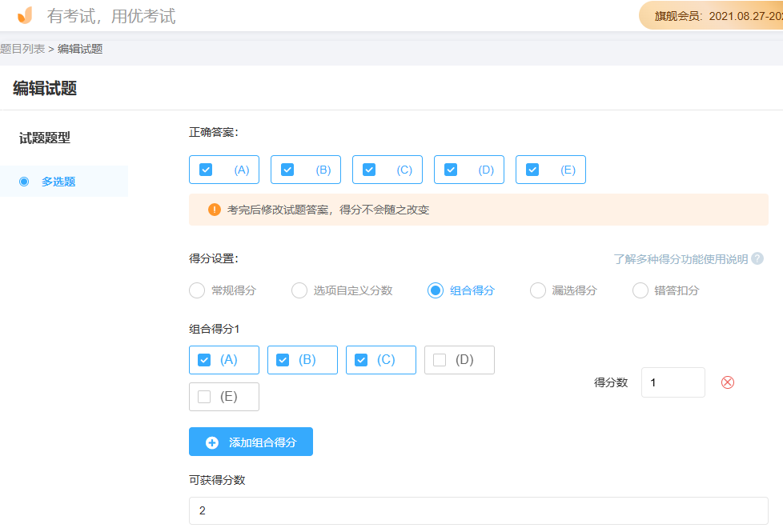Click the 添加组合得分 button
This screenshot has height=532, width=783.
(x=251, y=441)
